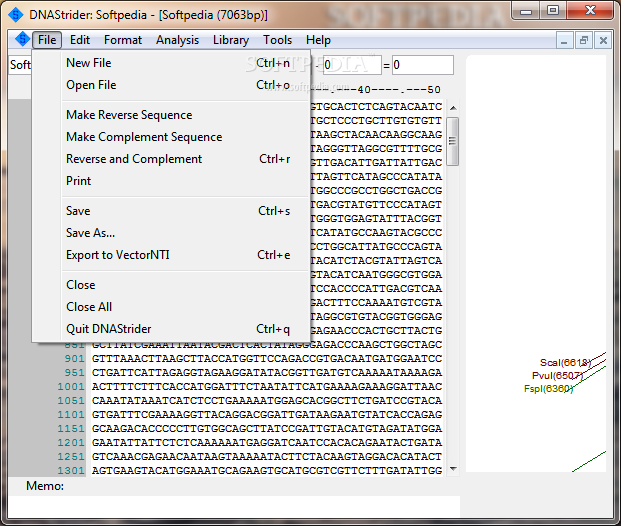Click the blue S icon in menu bar
Image resolution: width=621 pixels, height=526 pixels.
pos(22,39)
